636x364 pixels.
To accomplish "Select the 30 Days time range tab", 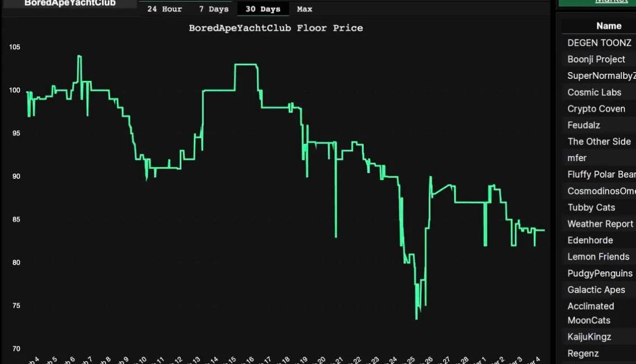I will [x=262, y=9].
